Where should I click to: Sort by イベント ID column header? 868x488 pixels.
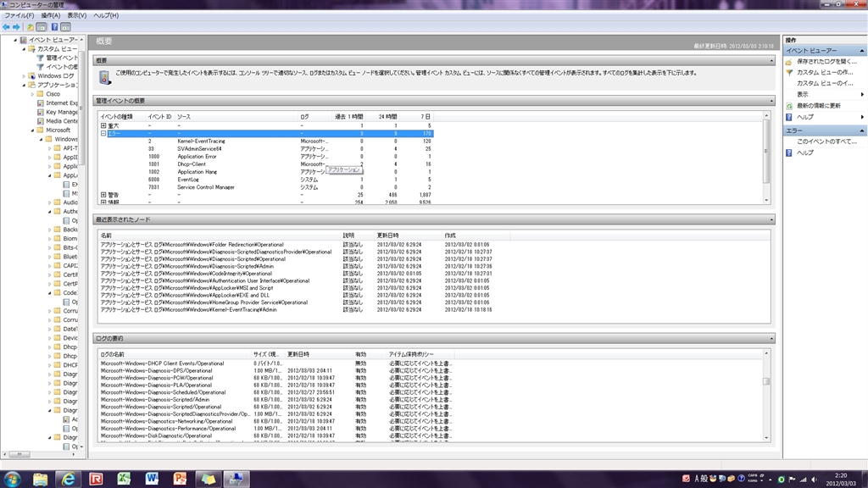(x=159, y=117)
